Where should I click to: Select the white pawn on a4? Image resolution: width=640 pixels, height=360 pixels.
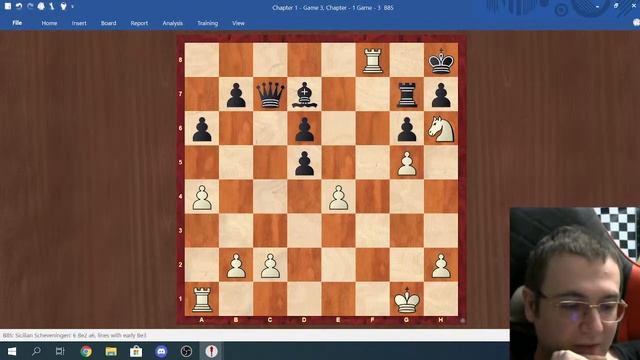[202, 197]
